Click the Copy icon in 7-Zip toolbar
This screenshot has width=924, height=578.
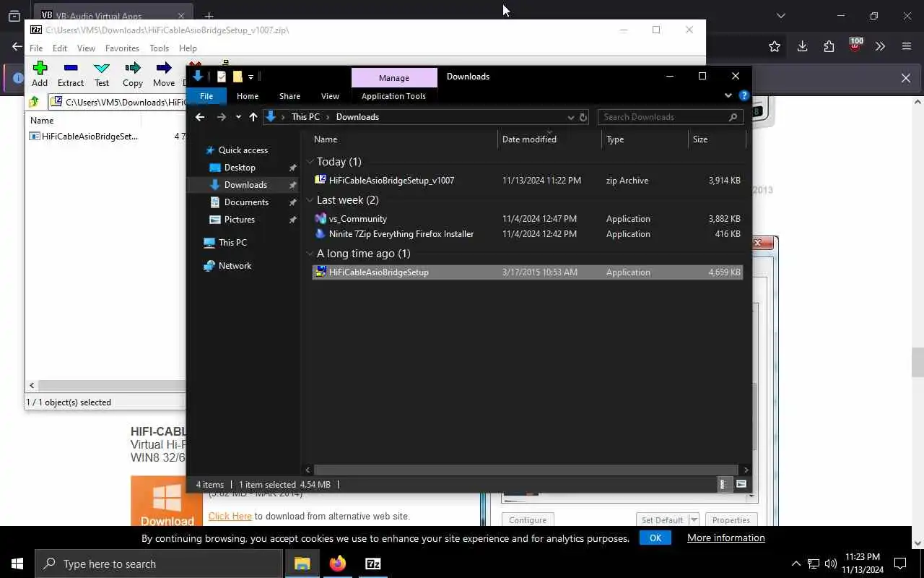(133, 69)
